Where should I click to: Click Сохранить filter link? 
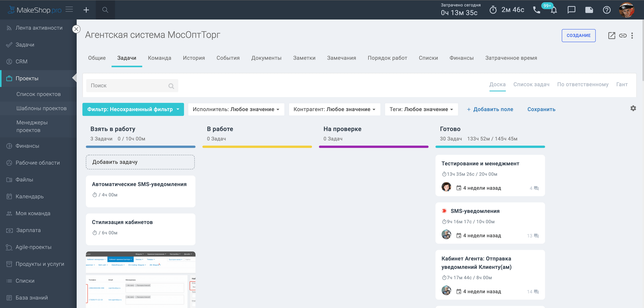tap(541, 109)
